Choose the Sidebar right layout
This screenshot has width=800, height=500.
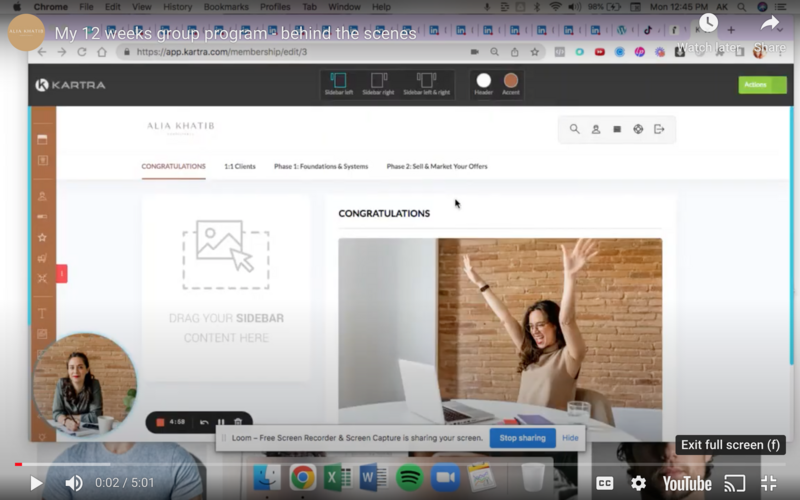point(378,84)
